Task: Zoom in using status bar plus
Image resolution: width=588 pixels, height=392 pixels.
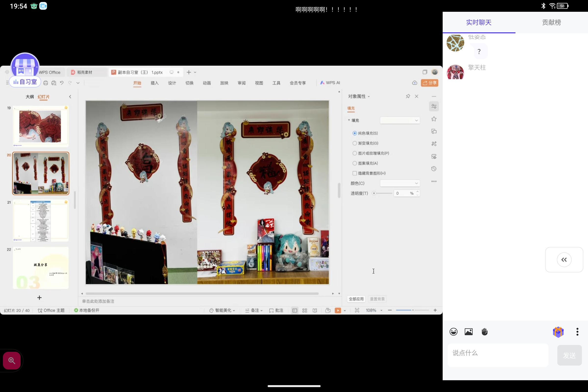Action: [x=435, y=310]
